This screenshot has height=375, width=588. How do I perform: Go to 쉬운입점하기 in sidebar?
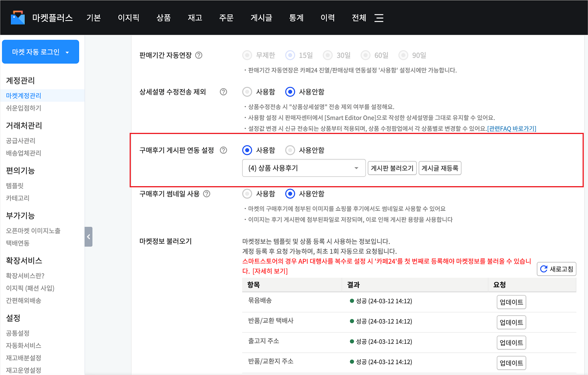[24, 108]
